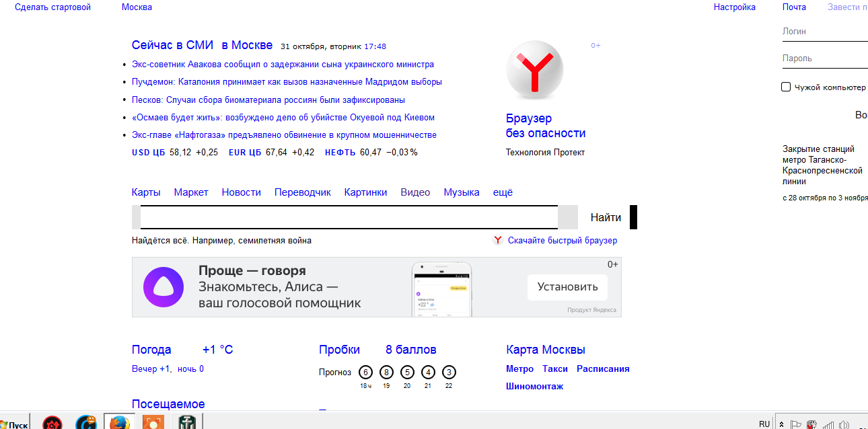Open news about Экс-советник Авакова

point(283,65)
